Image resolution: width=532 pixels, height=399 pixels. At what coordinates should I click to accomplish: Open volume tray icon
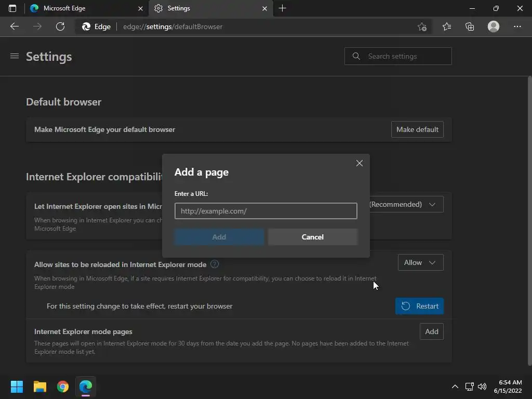(x=482, y=387)
